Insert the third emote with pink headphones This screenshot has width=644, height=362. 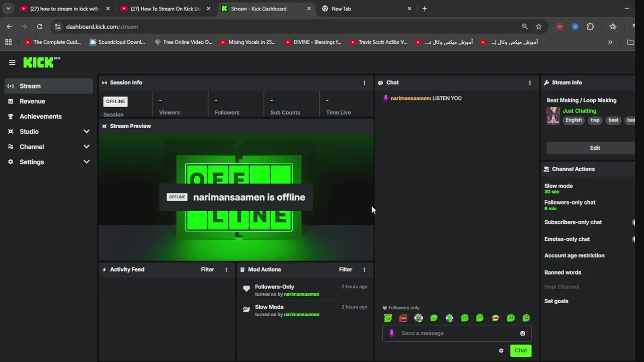pyautogui.click(x=419, y=318)
